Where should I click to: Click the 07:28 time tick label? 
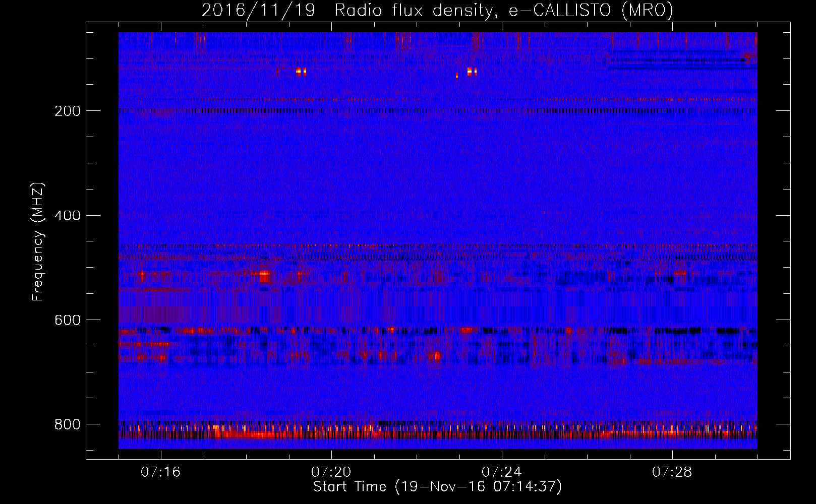click(x=672, y=472)
